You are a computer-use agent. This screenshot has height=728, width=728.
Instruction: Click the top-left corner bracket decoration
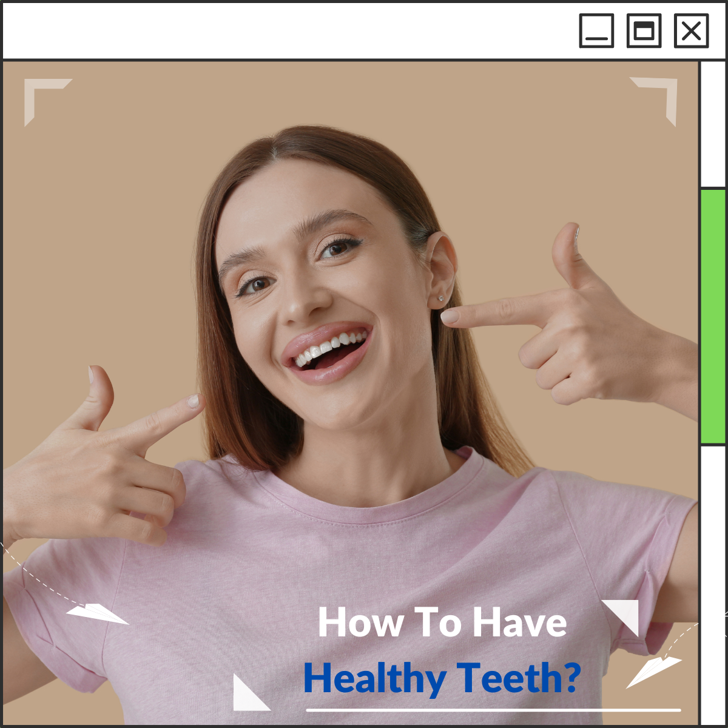point(39,93)
